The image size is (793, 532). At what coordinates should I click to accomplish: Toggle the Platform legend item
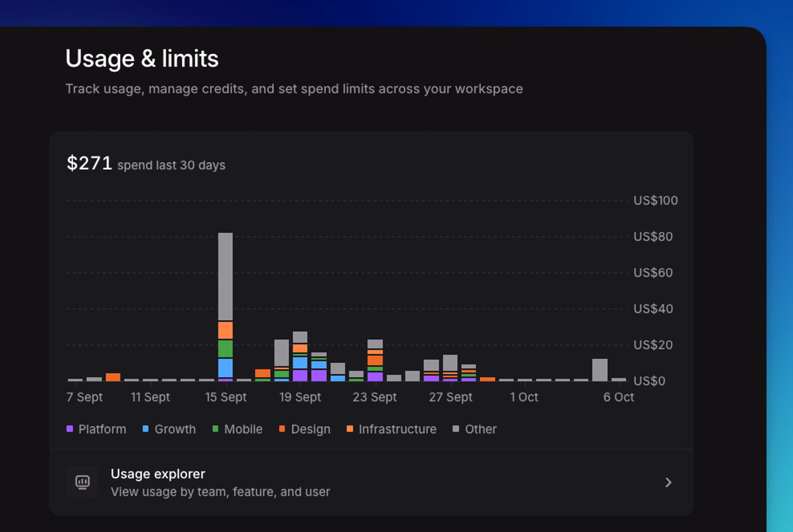coord(96,429)
